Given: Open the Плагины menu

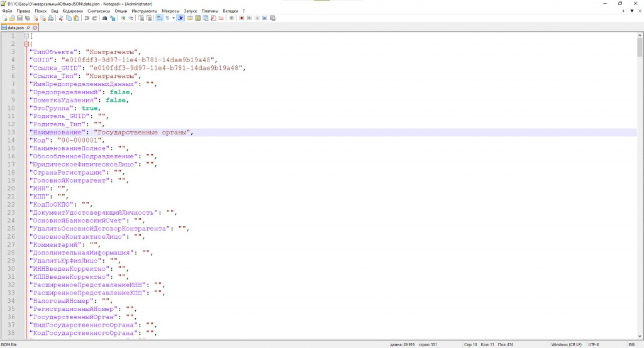Looking at the screenshot, I should (x=210, y=11).
